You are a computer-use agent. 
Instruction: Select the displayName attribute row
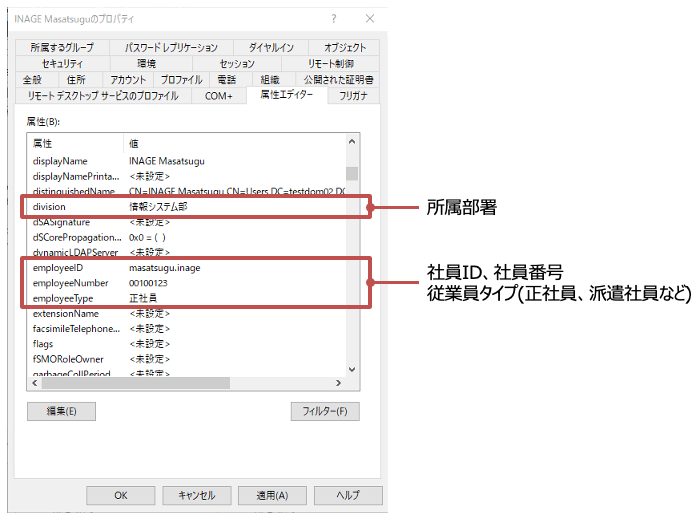[187, 161]
